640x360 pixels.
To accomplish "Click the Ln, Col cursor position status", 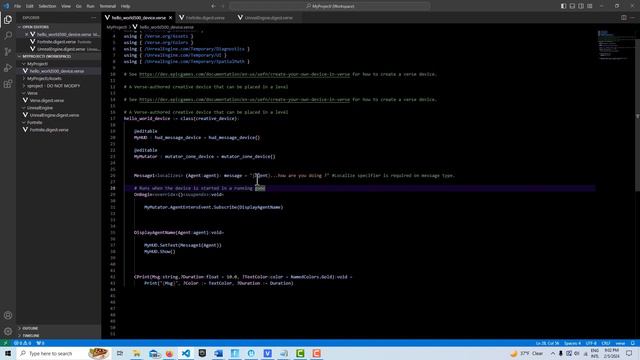I will click(x=547, y=343).
